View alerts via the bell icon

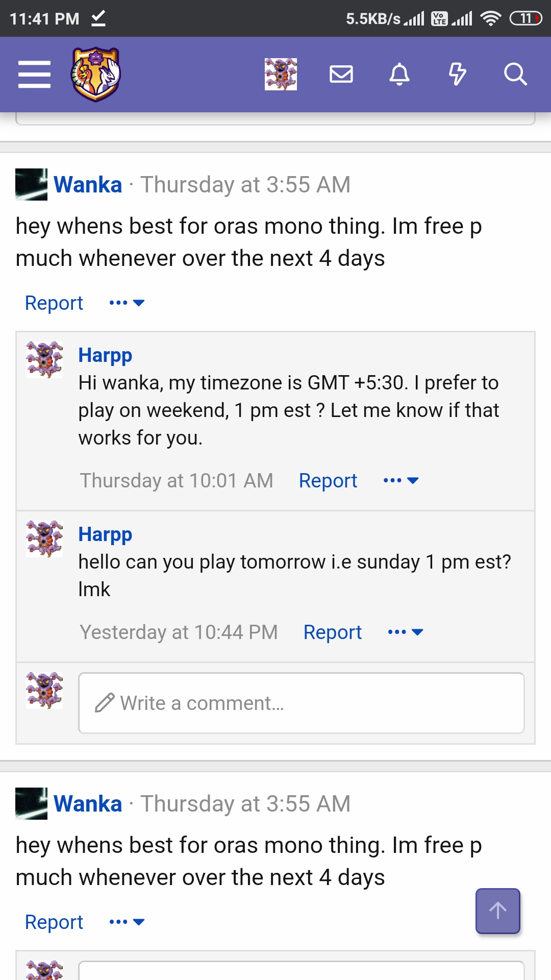click(x=399, y=74)
